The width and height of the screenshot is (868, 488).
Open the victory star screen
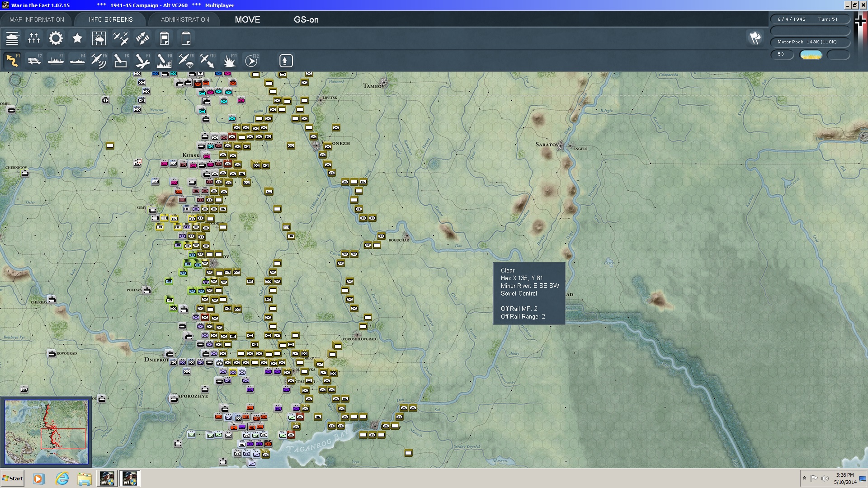[x=77, y=38]
